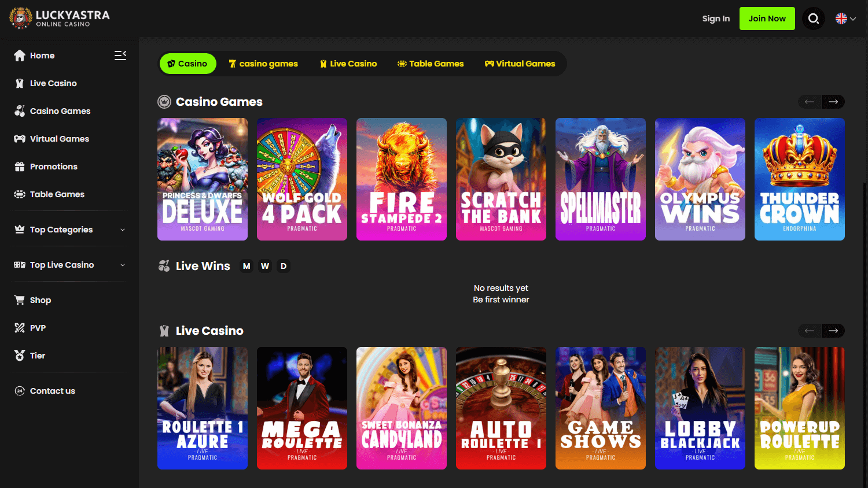Switch Live Wins to daily with D toggle
This screenshot has width=868, height=488.
pyautogui.click(x=284, y=266)
